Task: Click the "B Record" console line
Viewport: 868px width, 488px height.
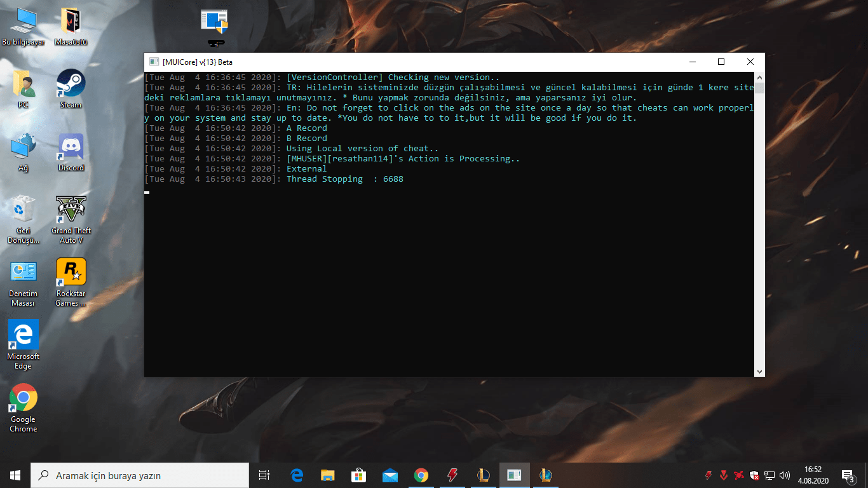Action: pyautogui.click(x=307, y=139)
